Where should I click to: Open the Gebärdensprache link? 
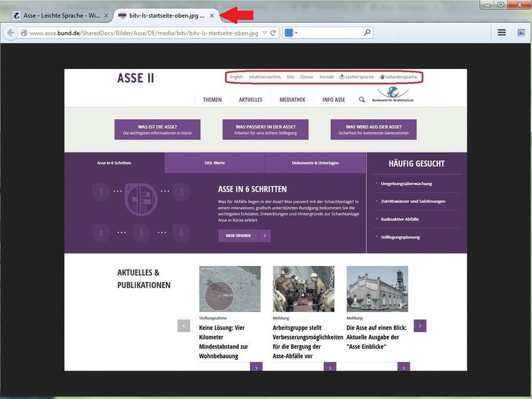(398, 77)
